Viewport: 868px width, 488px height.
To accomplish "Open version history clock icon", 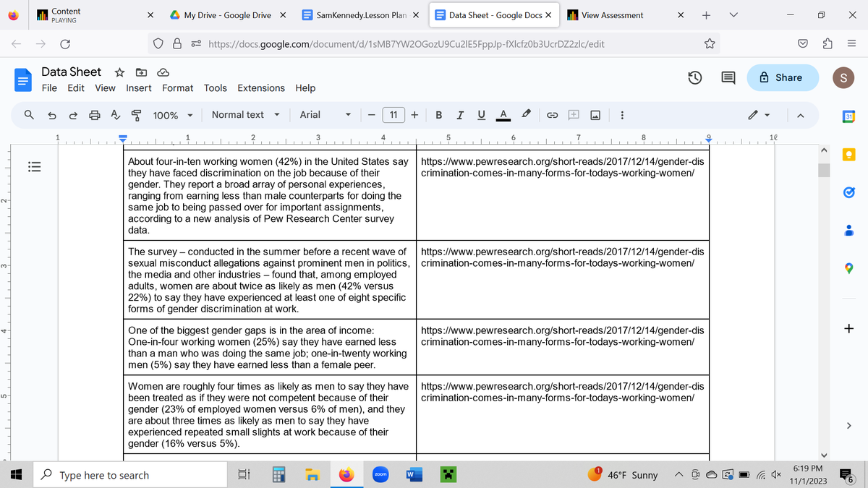I will coord(696,78).
